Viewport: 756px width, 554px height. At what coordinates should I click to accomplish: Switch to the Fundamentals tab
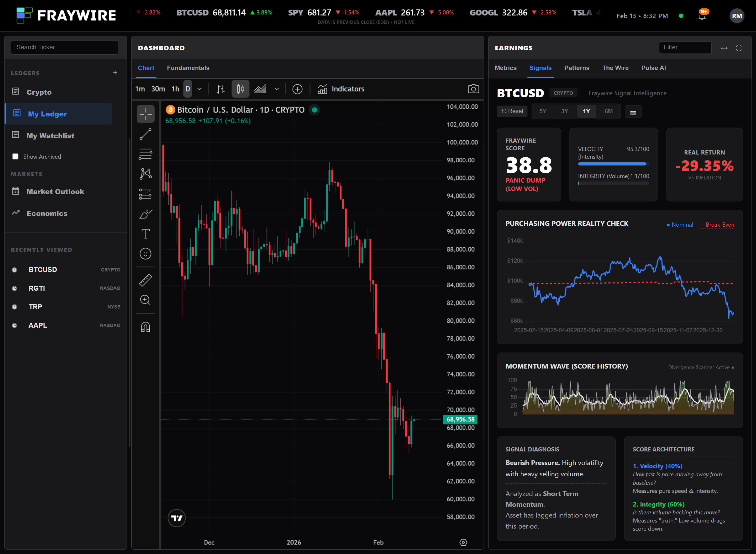(188, 68)
